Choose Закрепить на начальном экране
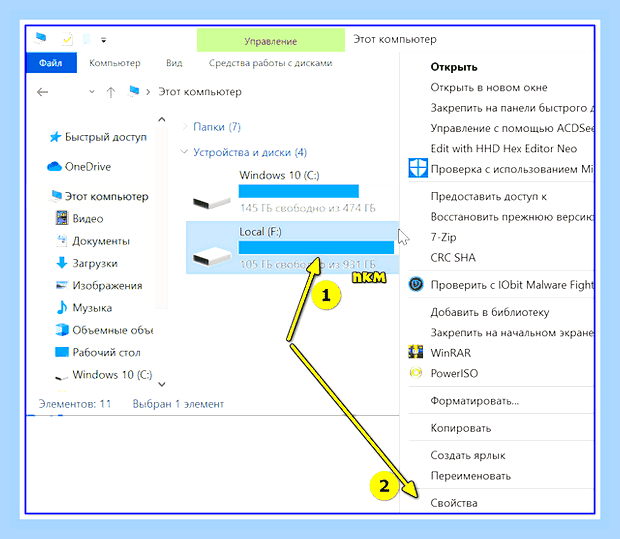The image size is (620, 539). 512,333
